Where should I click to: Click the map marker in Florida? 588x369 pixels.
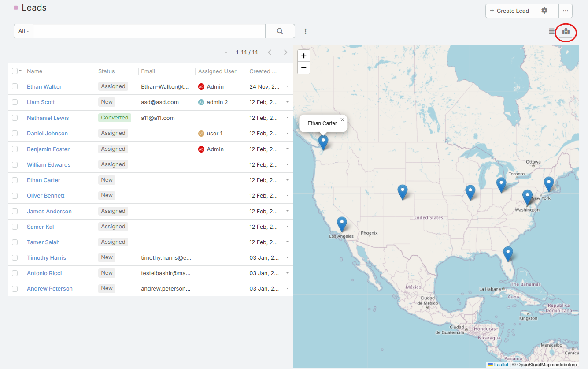click(508, 253)
